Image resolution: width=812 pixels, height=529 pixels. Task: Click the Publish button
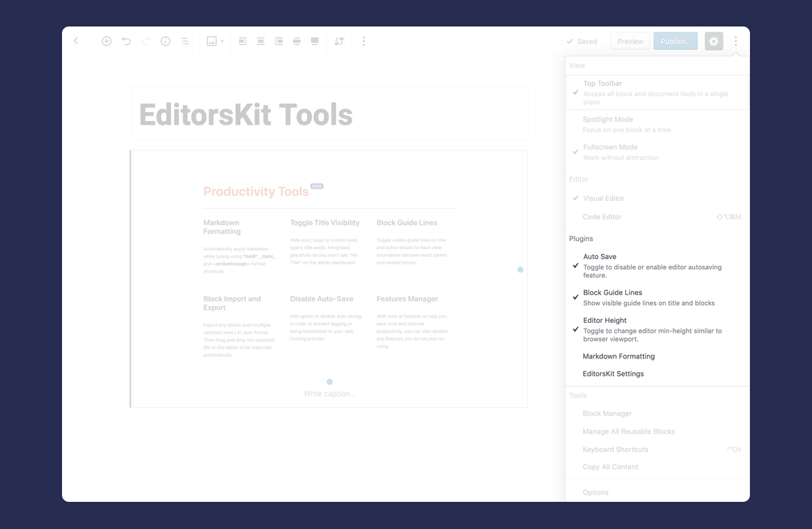tap(675, 41)
